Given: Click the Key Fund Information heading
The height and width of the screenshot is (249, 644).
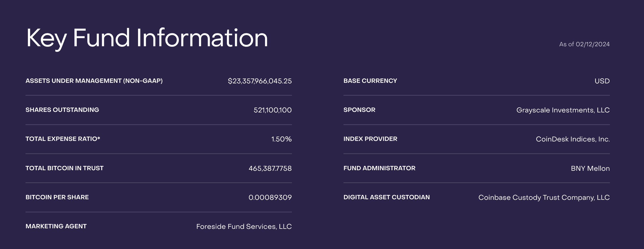Looking at the screenshot, I should pos(147,38).
